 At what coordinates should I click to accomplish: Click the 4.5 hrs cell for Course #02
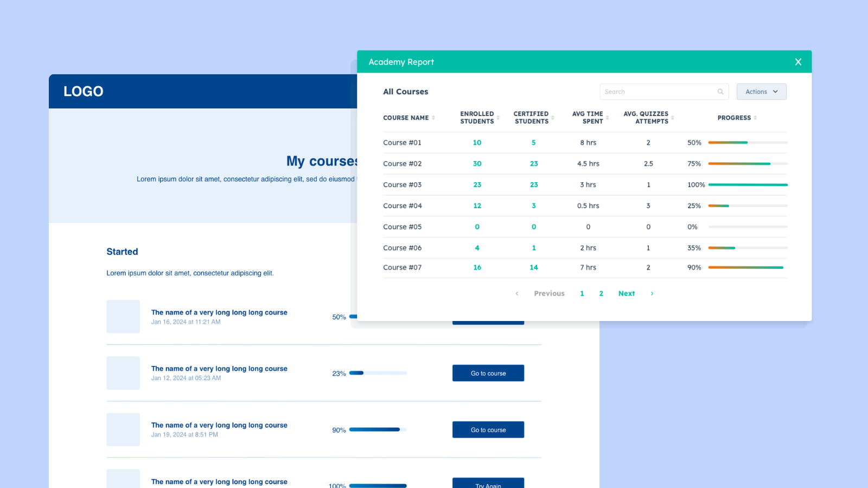point(588,164)
